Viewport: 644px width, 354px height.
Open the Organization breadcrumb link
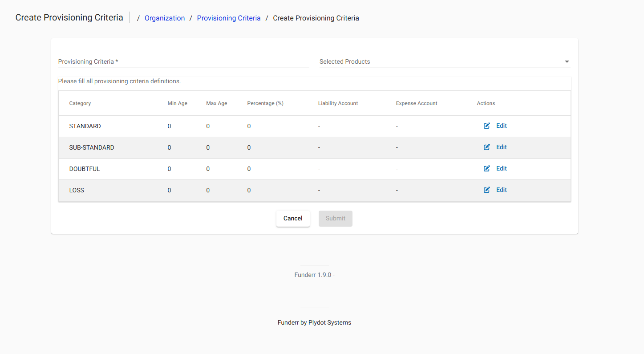[165, 18]
